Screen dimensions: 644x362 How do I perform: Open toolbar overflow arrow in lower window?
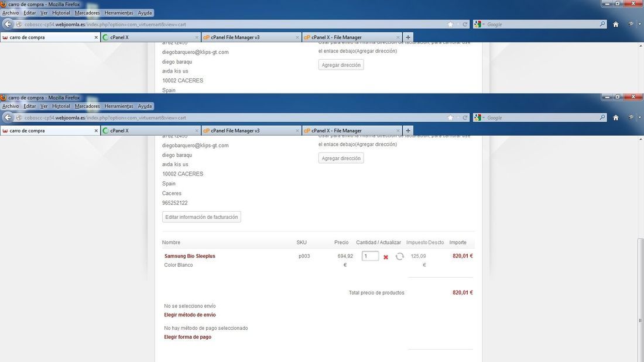(x=640, y=118)
